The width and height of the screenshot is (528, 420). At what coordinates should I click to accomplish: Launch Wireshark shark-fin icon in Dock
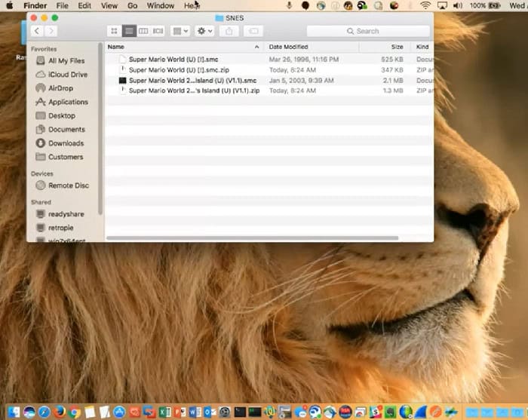point(421,412)
